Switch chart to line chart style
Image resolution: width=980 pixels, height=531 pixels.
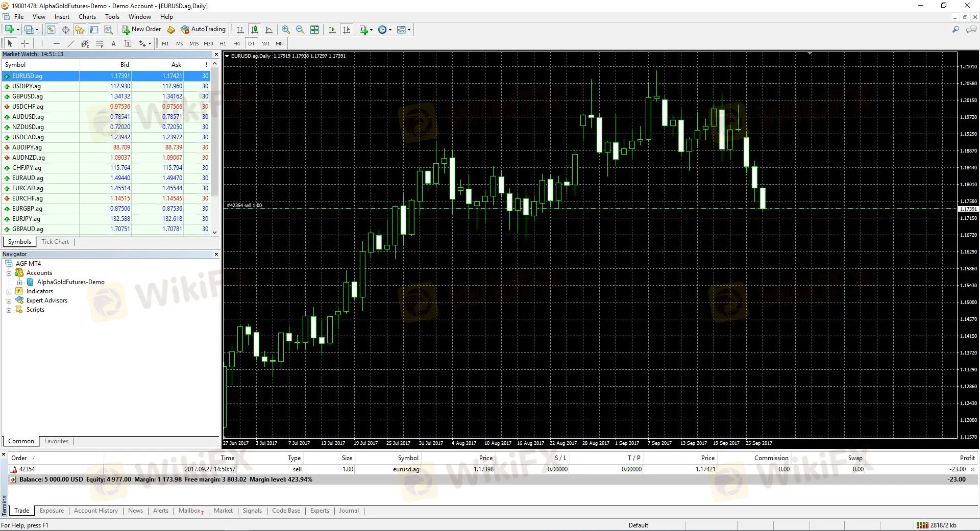[269, 30]
